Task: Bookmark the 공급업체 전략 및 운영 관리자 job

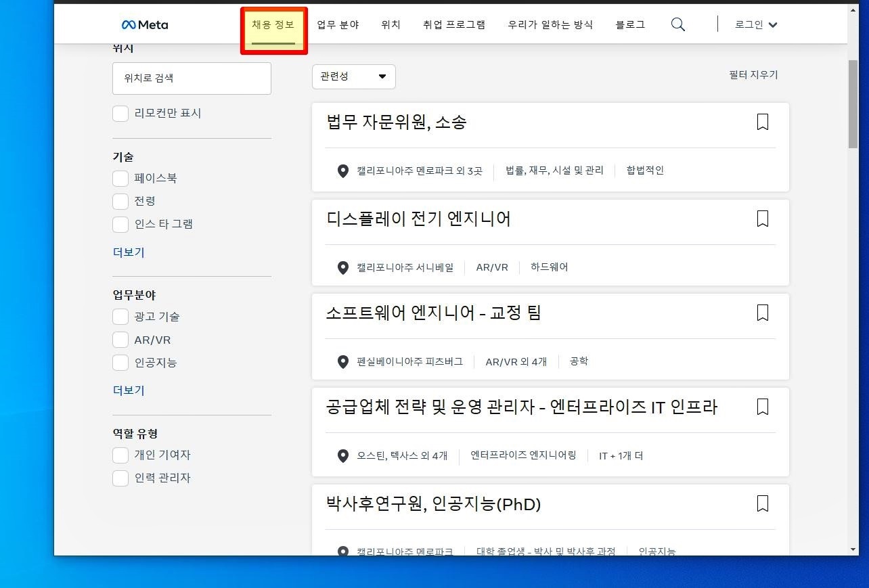Action: click(763, 407)
